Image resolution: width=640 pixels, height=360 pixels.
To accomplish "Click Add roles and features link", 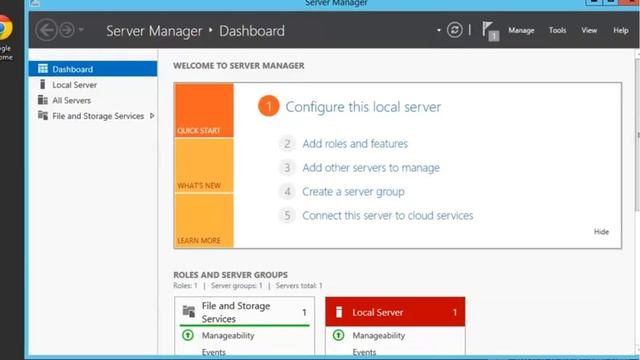I will (x=355, y=144).
